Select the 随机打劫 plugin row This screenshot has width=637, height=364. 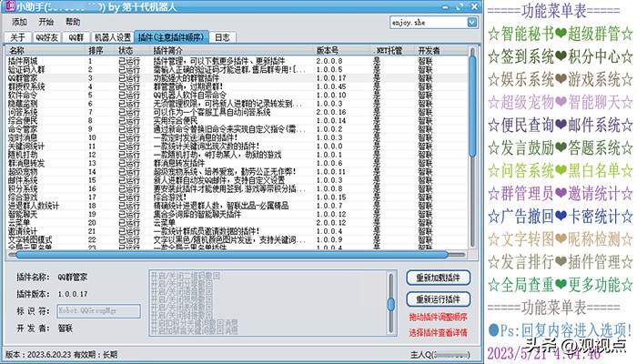238,155
